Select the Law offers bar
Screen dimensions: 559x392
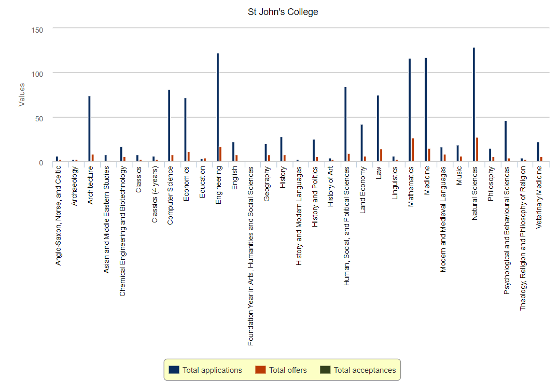tap(381, 156)
